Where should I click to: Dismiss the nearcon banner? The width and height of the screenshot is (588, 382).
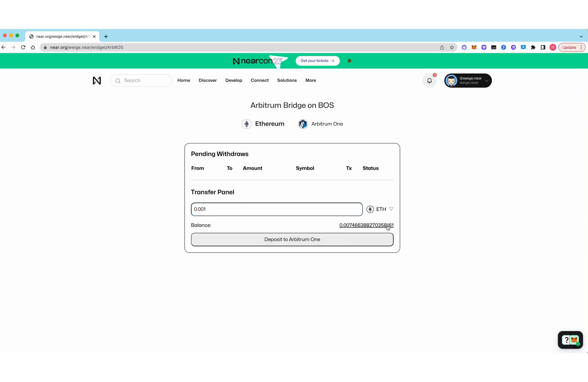coord(349,61)
